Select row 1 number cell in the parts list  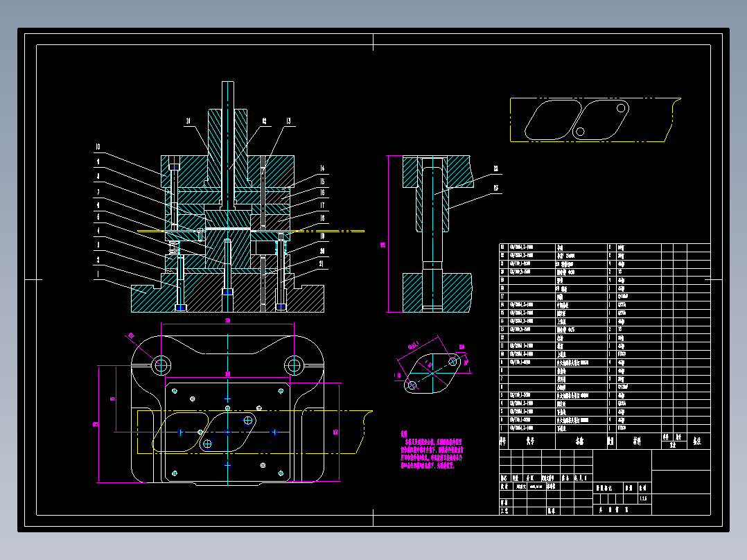(x=503, y=428)
